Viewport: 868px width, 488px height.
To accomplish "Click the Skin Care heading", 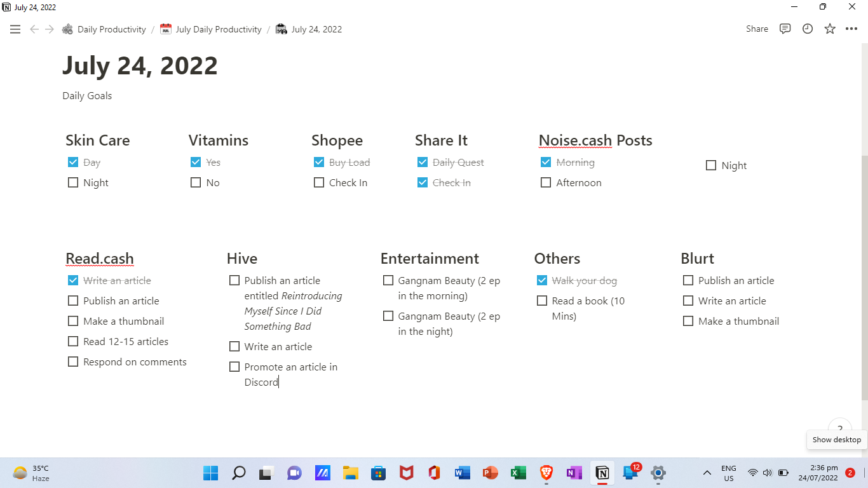I will [x=97, y=140].
